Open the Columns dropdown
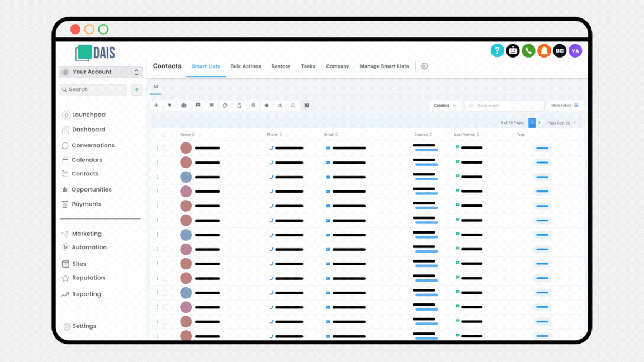This screenshot has height=362, width=644. click(445, 106)
